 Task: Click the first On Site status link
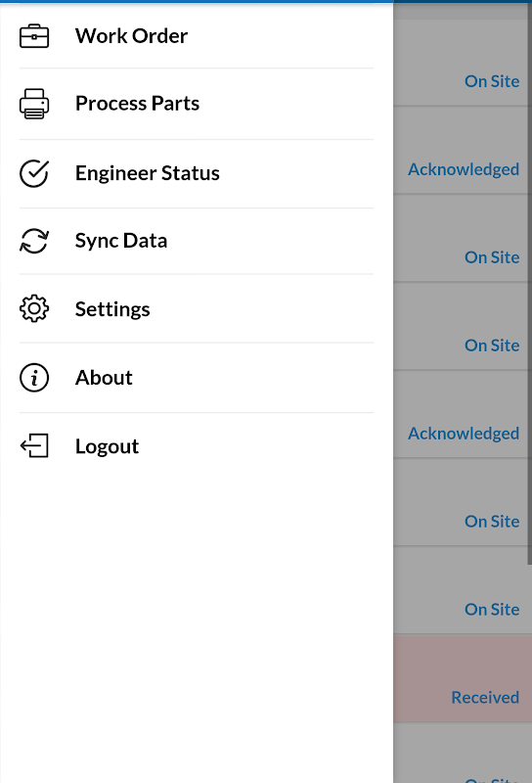click(492, 81)
